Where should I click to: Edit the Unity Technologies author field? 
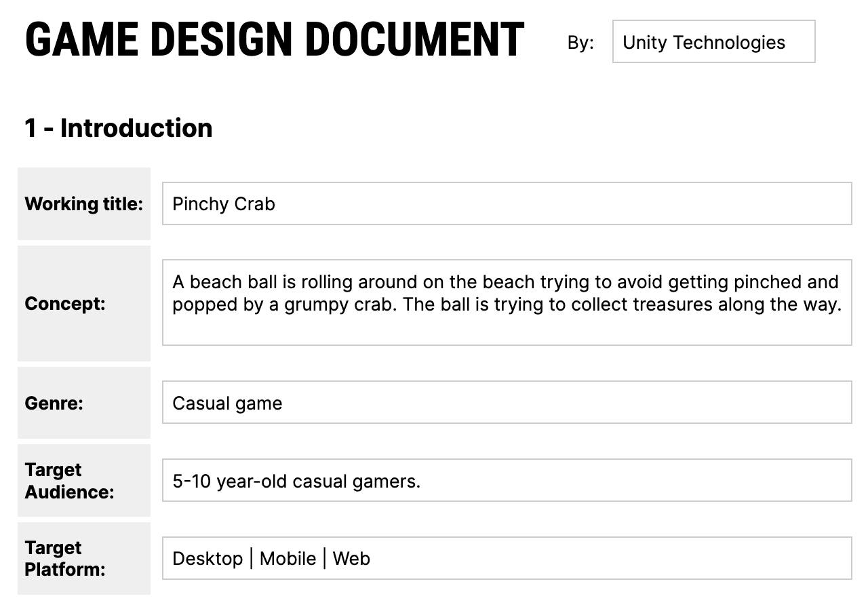tap(713, 42)
